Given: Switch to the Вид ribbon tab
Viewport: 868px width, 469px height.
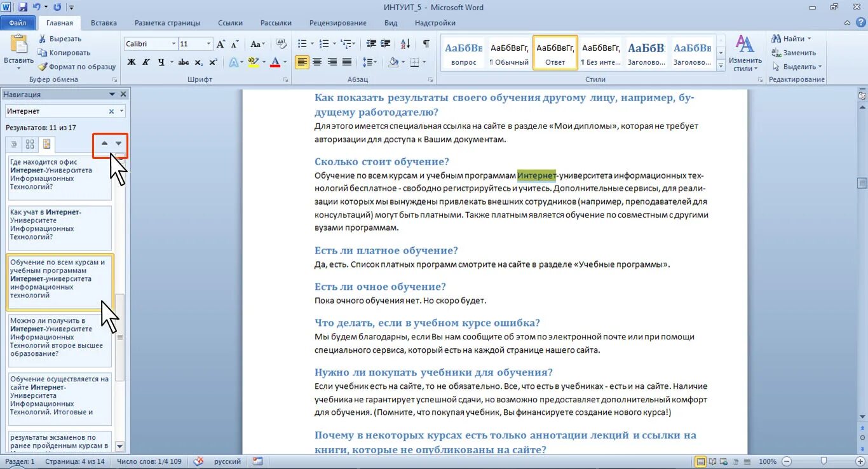Looking at the screenshot, I should coord(391,23).
